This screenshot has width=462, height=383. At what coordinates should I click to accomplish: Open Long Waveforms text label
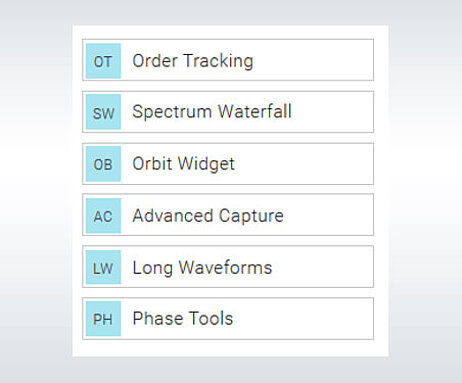(202, 268)
